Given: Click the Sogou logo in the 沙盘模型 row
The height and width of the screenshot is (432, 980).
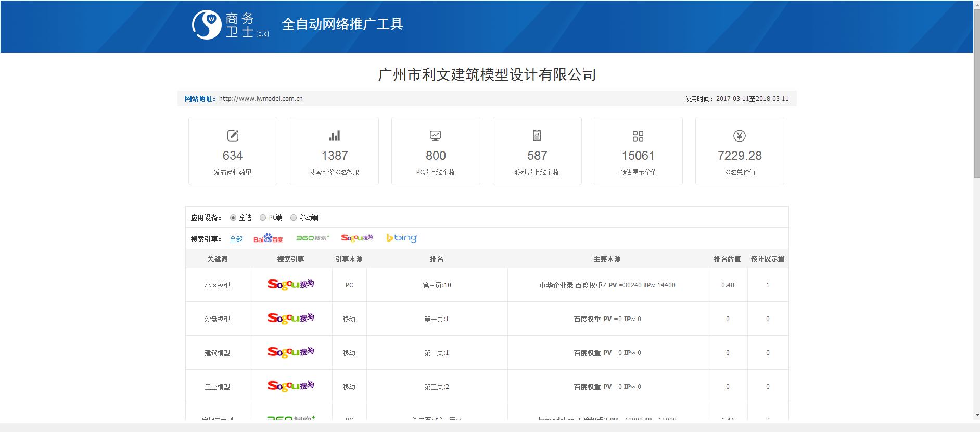Looking at the screenshot, I should click(x=291, y=318).
